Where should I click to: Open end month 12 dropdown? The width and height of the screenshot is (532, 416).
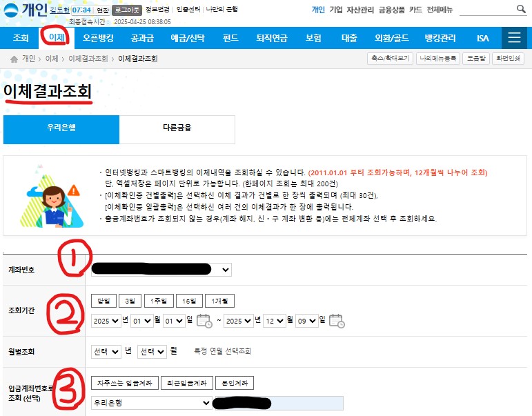[275, 321]
